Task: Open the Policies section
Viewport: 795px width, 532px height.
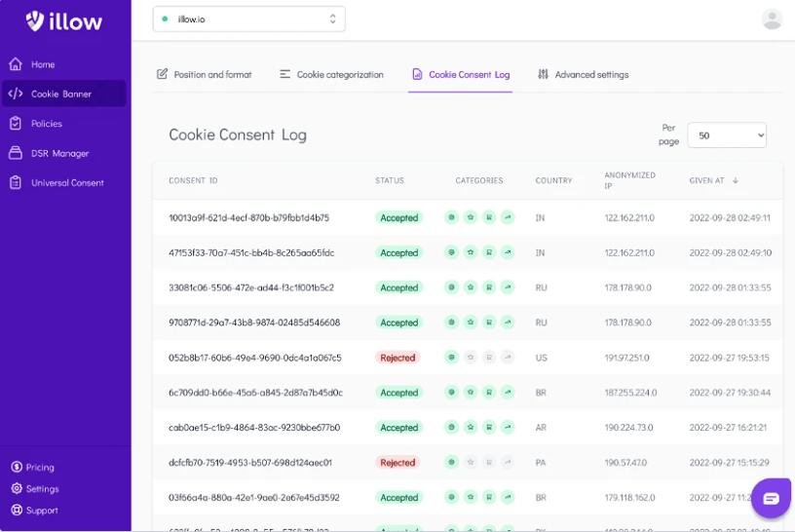Action: (46, 124)
